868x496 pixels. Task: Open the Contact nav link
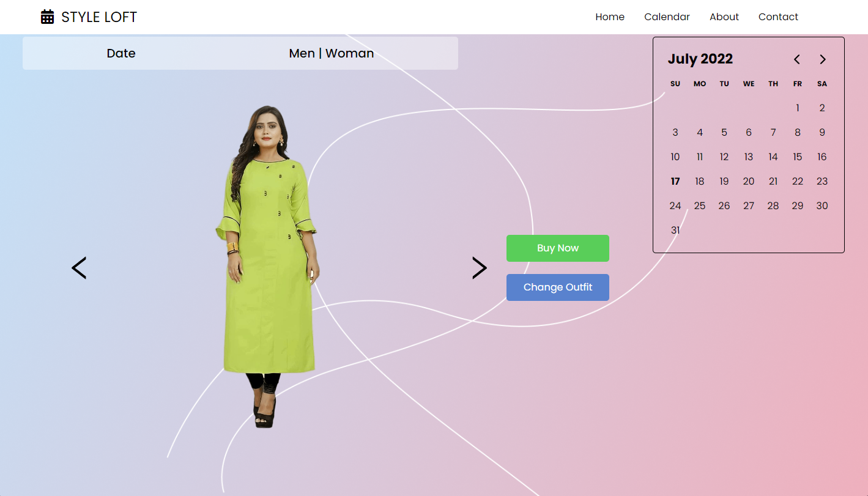coord(778,17)
